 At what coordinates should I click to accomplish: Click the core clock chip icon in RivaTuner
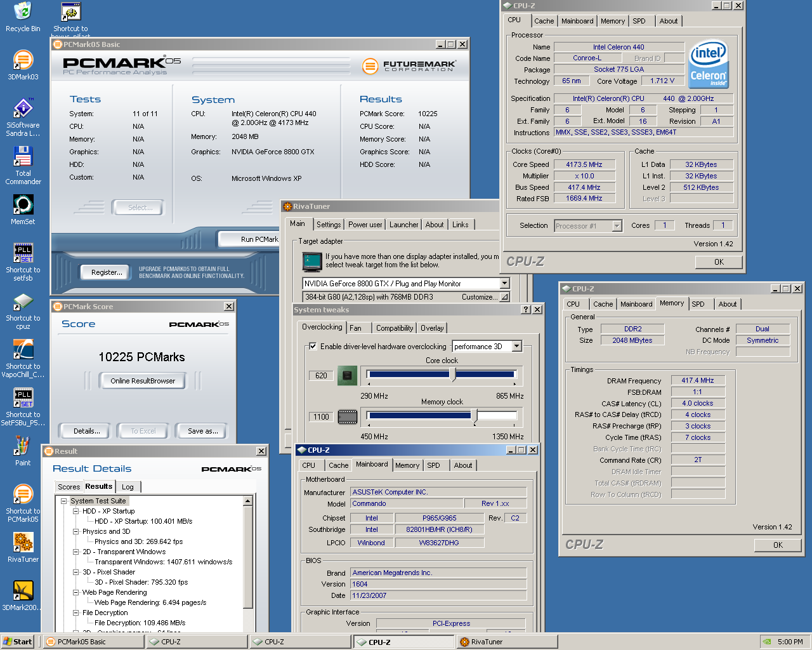point(347,375)
